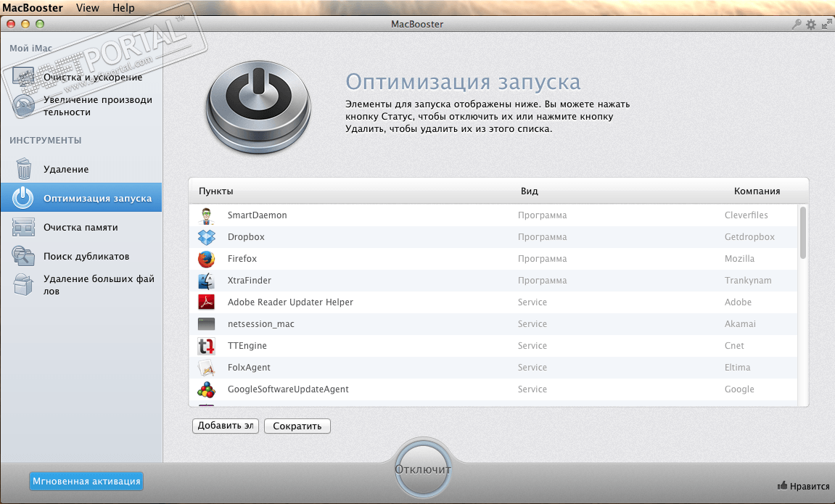Click the Dropbox icon in list
The height and width of the screenshot is (504, 835).
(206, 237)
